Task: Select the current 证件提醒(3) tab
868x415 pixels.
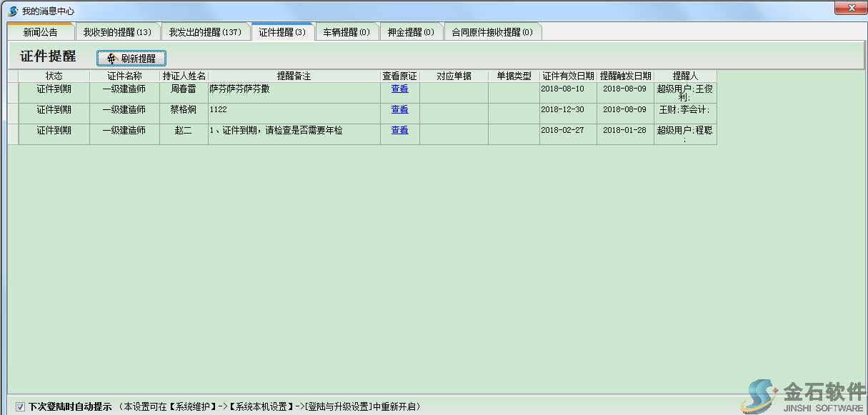Action: click(283, 31)
